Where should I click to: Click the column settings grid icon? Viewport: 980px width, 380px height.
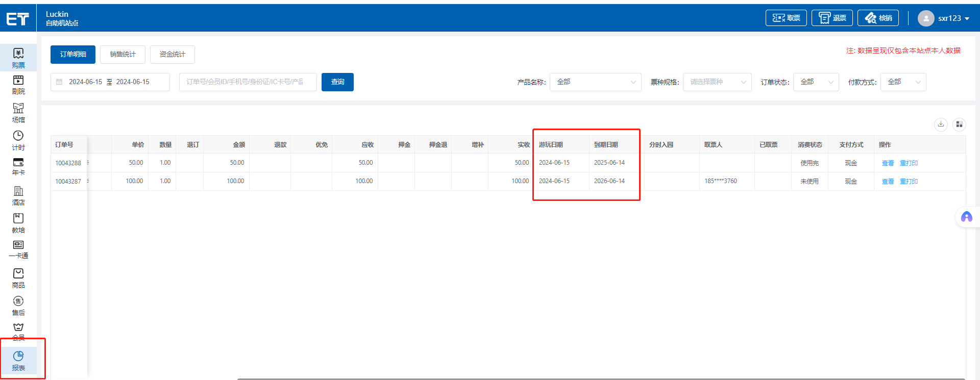tap(959, 124)
